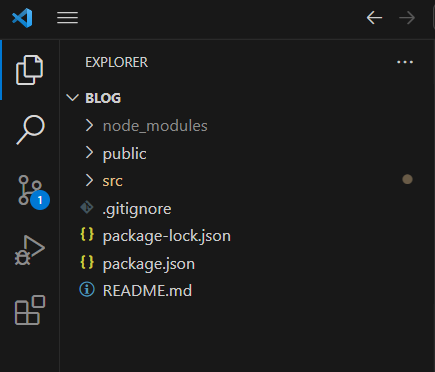Open the Run and Debug view
This screenshot has width=435, height=372.
pyautogui.click(x=29, y=250)
